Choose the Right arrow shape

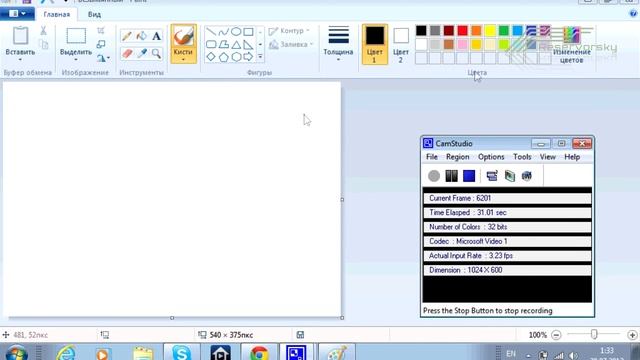[x=248, y=57]
